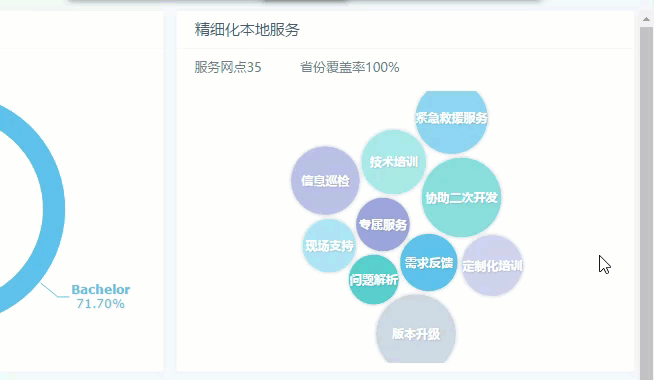654x380 pixels.
Task: Click the 服务网点35 label
Action: (x=228, y=67)
